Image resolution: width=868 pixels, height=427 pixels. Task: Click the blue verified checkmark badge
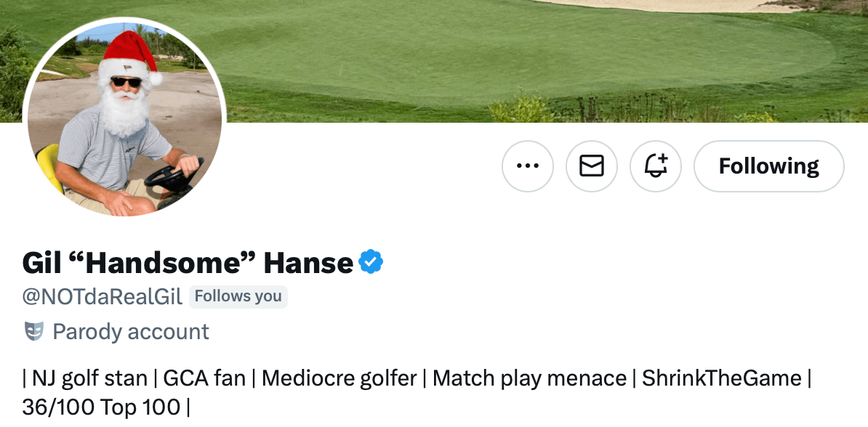click(x=371, y=262)
